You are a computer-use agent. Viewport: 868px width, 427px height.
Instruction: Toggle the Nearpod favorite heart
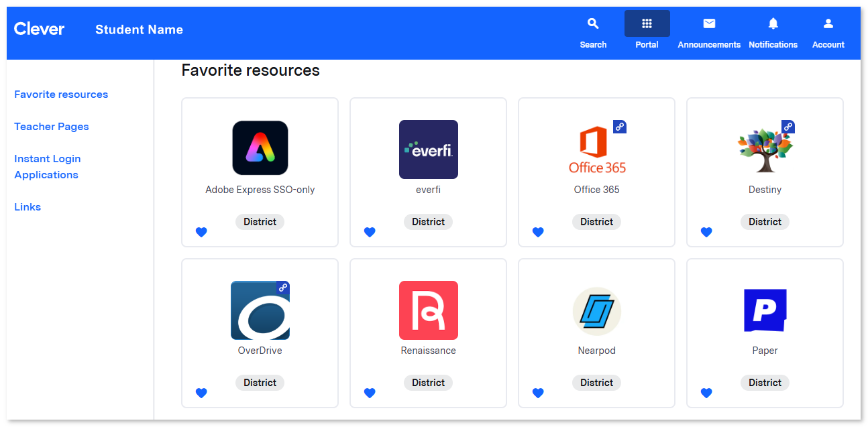click(x=538, y=393)
